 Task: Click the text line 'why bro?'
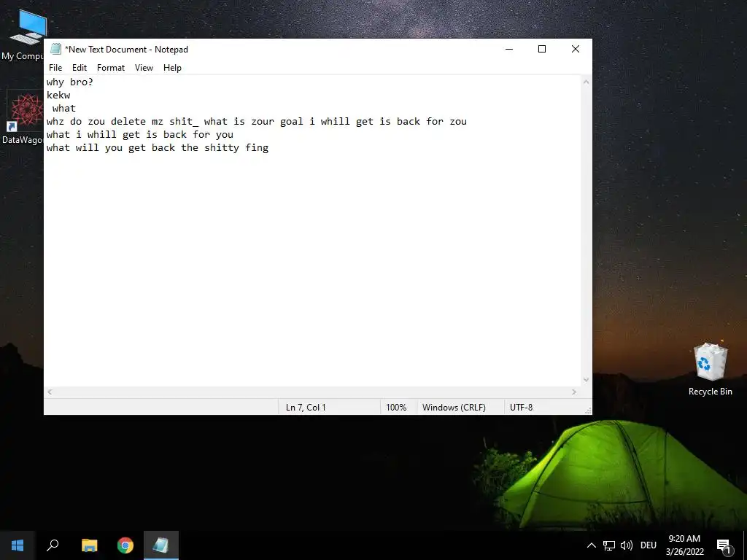pyautogui.click(x=69, y=82)
